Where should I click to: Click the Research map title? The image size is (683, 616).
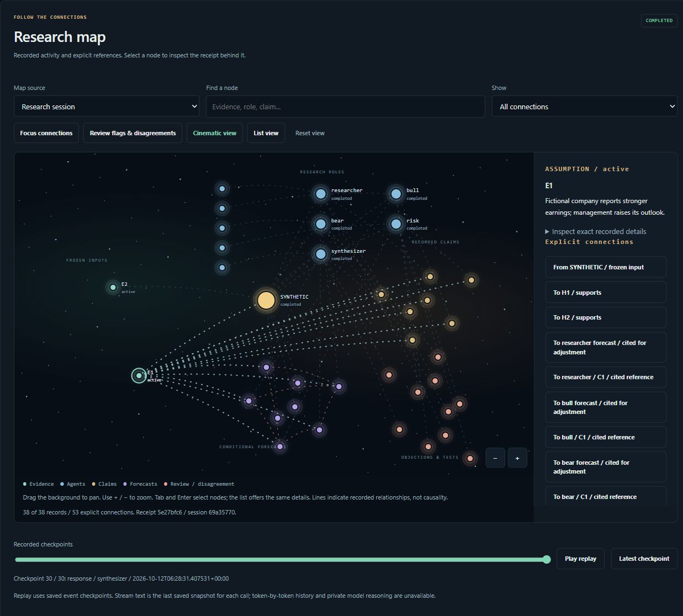(60, 37)
